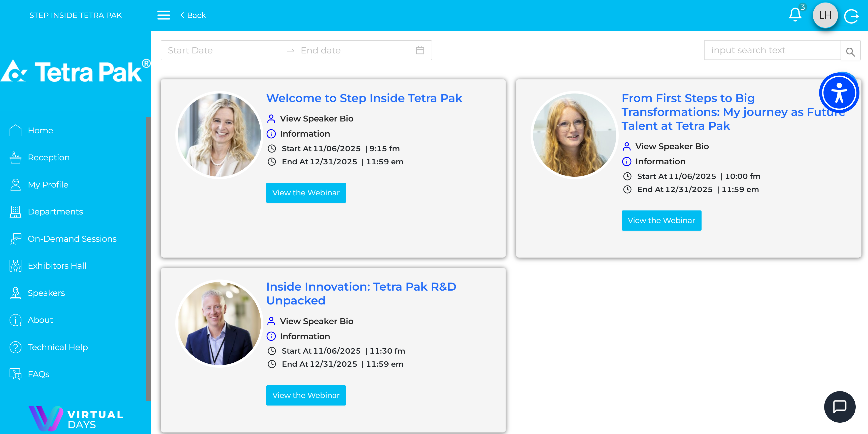
Task: Go back using the Back chevron
Action: pyautogui.click(x=193, y=15)
